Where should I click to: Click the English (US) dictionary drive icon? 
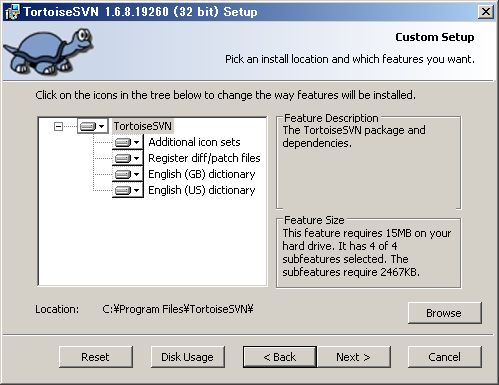pyautogui.click(x=123, y=190)
